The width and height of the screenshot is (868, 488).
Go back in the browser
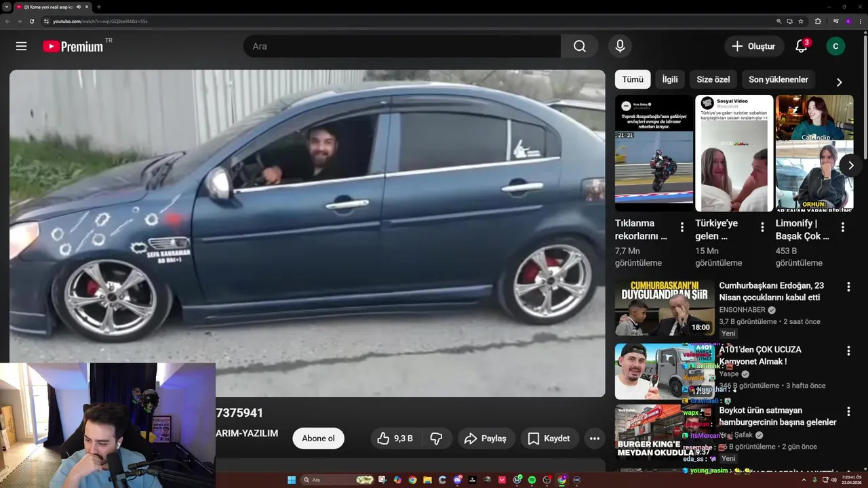(7, 21)
